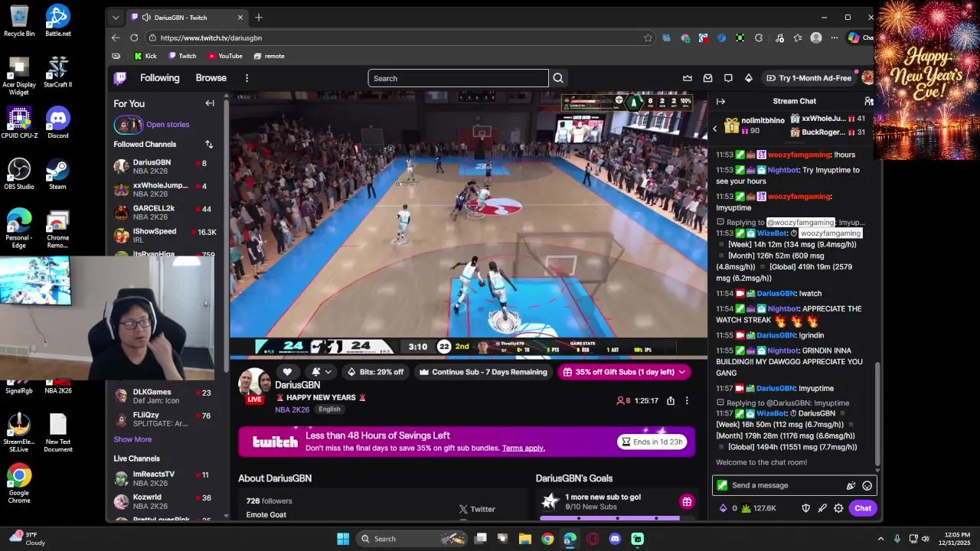This screenshot has width=980, height=551.
Task: Open browser settings ellipsis menu
Action: [x=835, y=37]
